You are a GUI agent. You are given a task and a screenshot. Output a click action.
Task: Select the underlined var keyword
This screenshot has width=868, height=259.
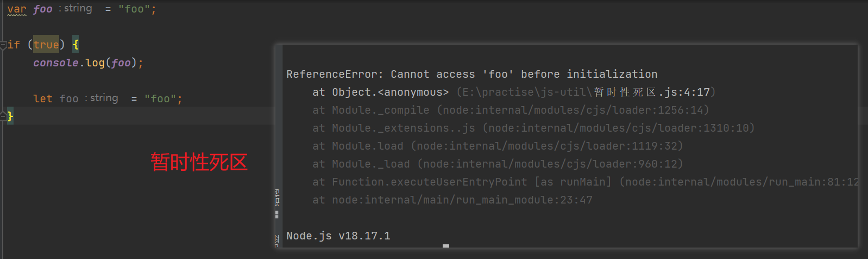pos(17,9)
